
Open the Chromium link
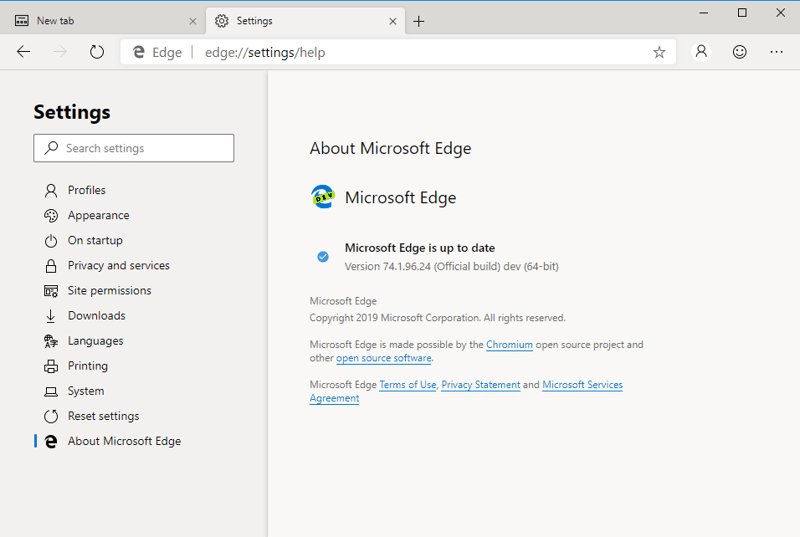click(x=509, y=345)
